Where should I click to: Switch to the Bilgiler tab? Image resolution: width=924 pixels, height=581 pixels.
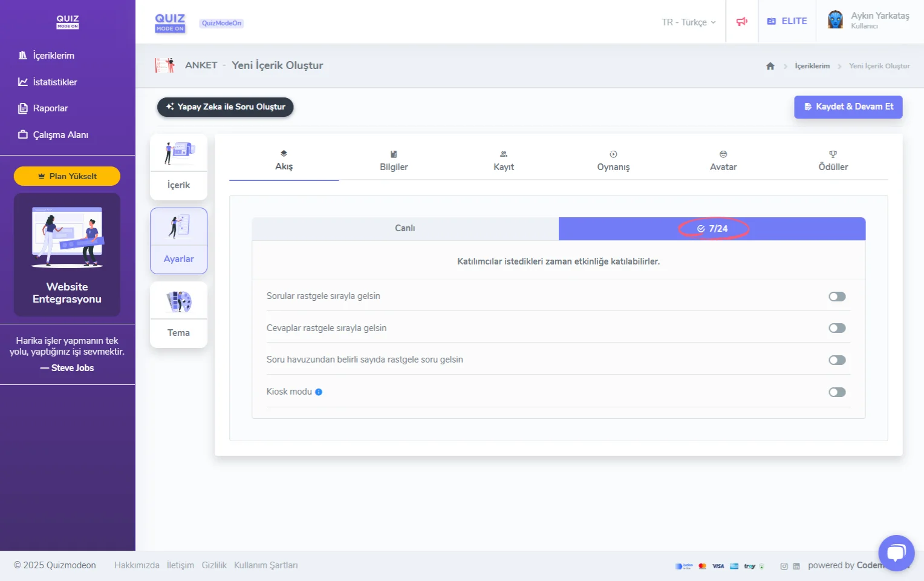(394, 161)
